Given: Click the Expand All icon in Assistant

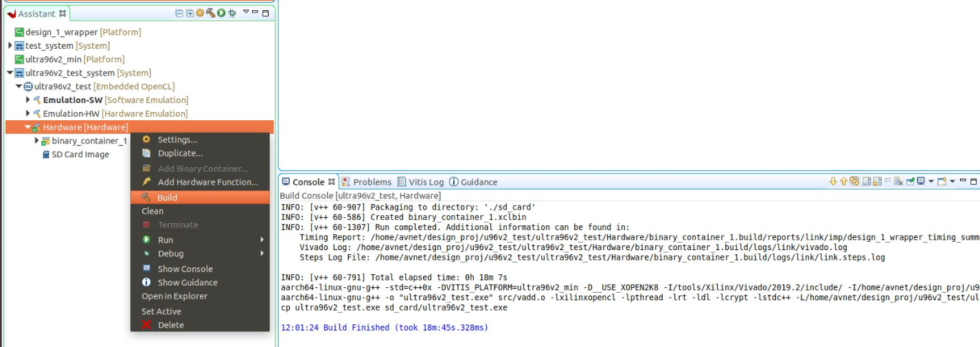Looking at the screenshot, I should 190,13.
